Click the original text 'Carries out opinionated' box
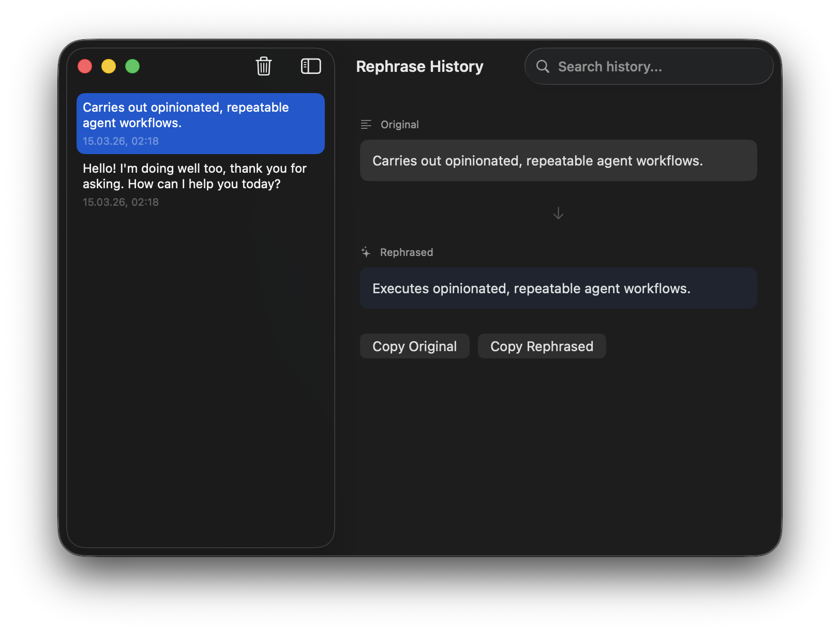Image resolution: width=840 pixels, height=633 pixels. [x=558, y=161]
